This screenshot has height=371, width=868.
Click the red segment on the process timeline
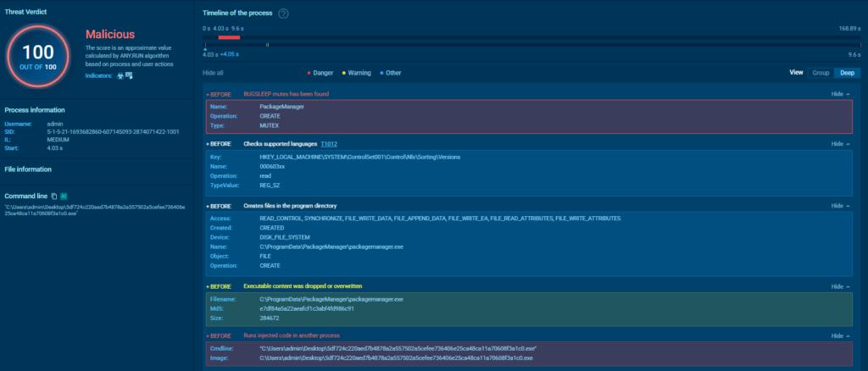(229, 36)
